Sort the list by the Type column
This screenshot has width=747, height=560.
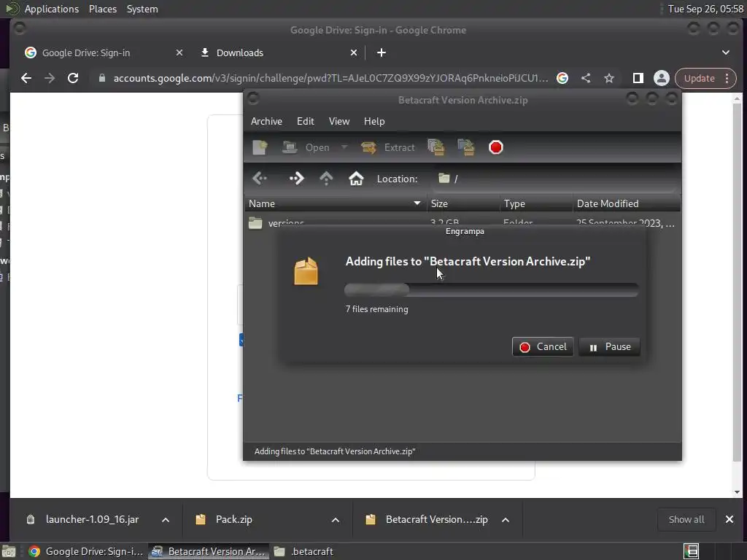pos(536,204)
